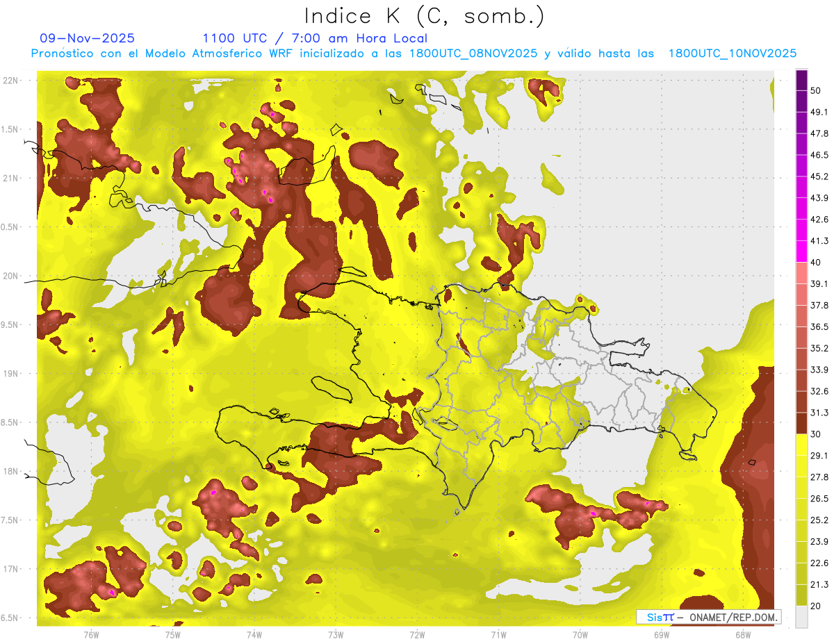Click legend value "25.2"
The height and width of the screenshot is (644, 834).
click(819, 520)
